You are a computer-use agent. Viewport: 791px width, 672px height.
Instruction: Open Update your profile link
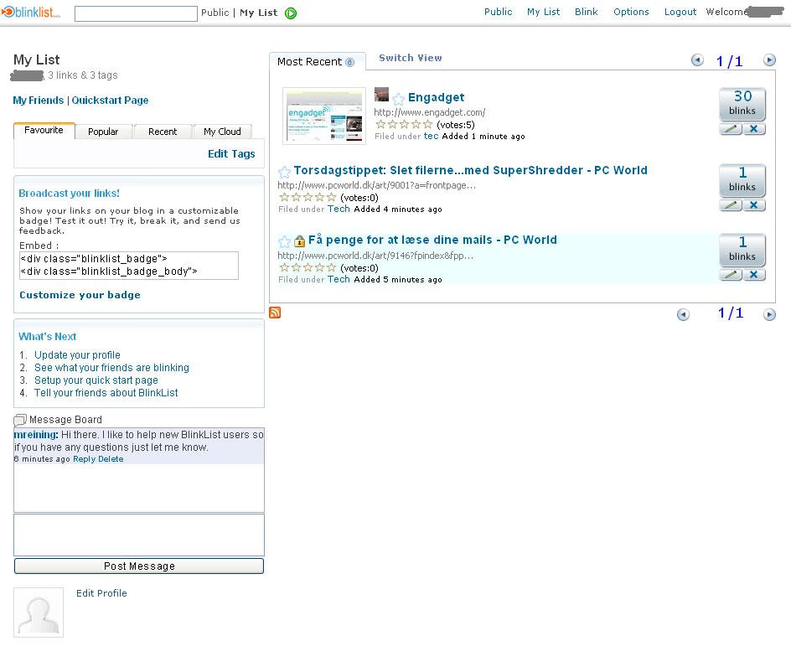pyautogui.click(x=77, y=355)
